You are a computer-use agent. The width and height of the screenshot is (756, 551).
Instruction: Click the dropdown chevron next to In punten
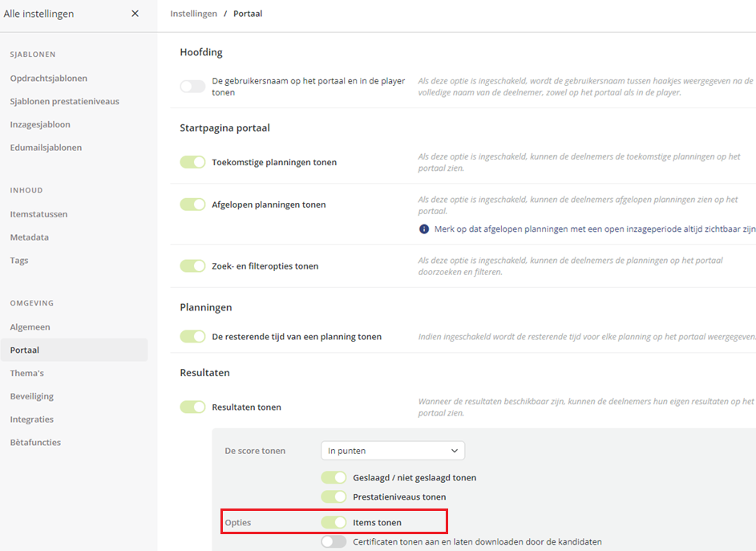[x=455, y=451]
